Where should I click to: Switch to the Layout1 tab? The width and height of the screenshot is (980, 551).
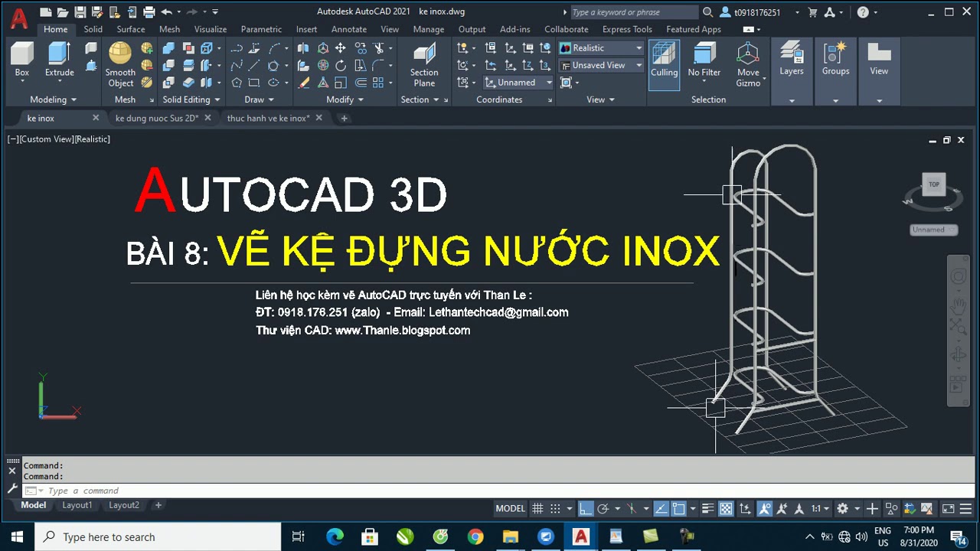[x=77, y=505]
